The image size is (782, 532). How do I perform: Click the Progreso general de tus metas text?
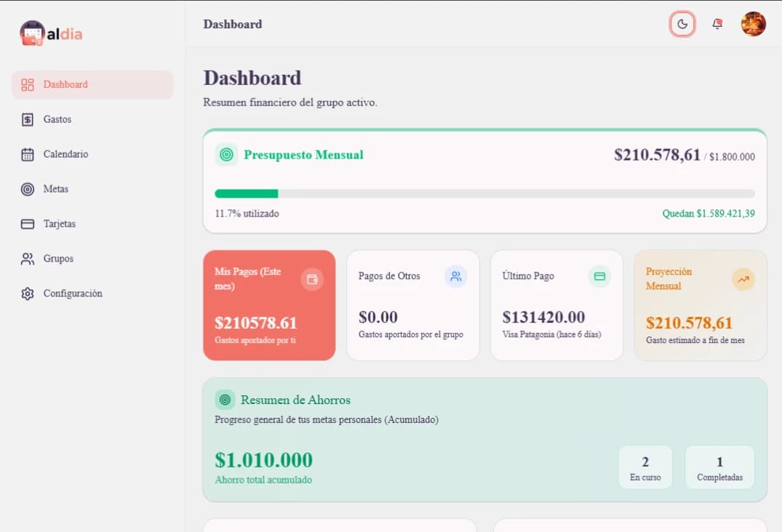click(327, 420)
